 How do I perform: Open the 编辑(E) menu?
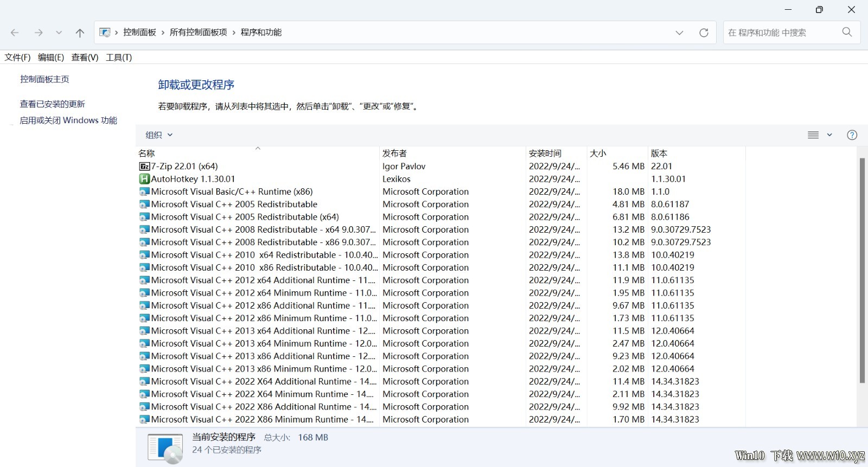click(x=51, y=57)
